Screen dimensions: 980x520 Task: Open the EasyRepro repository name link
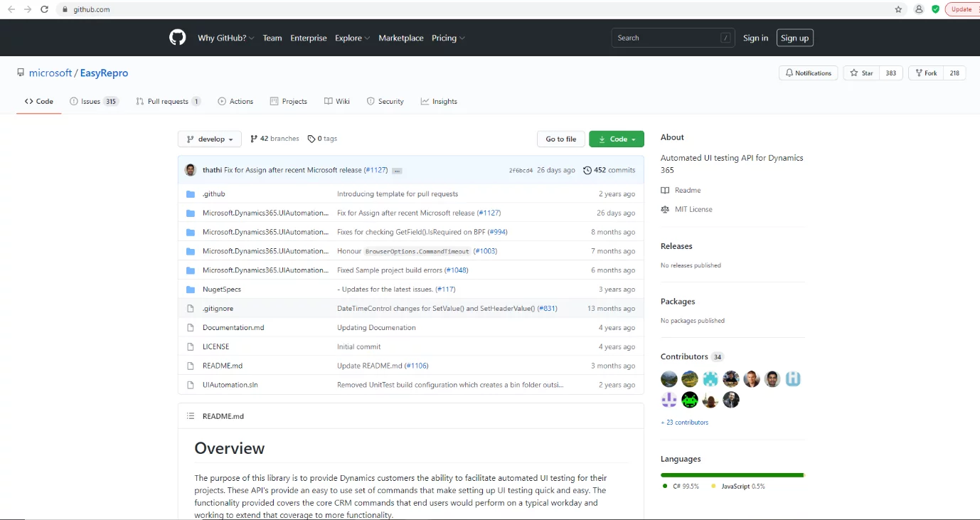click(105, 73)
